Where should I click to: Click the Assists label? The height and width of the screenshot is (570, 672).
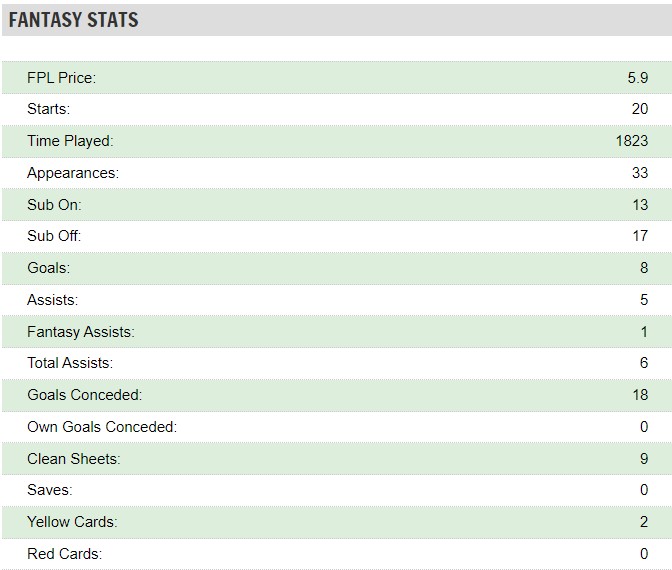pyautogui.click(x=53, y=300)
